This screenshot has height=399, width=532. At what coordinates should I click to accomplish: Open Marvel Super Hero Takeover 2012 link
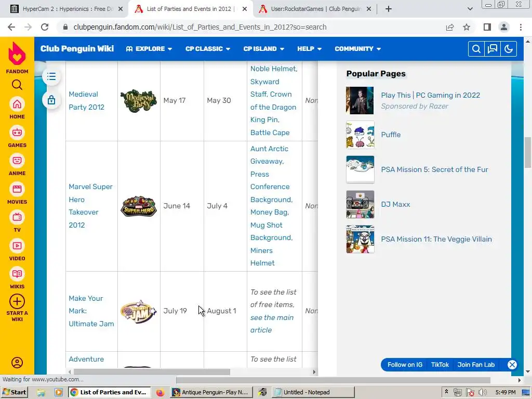click(90, 206)
